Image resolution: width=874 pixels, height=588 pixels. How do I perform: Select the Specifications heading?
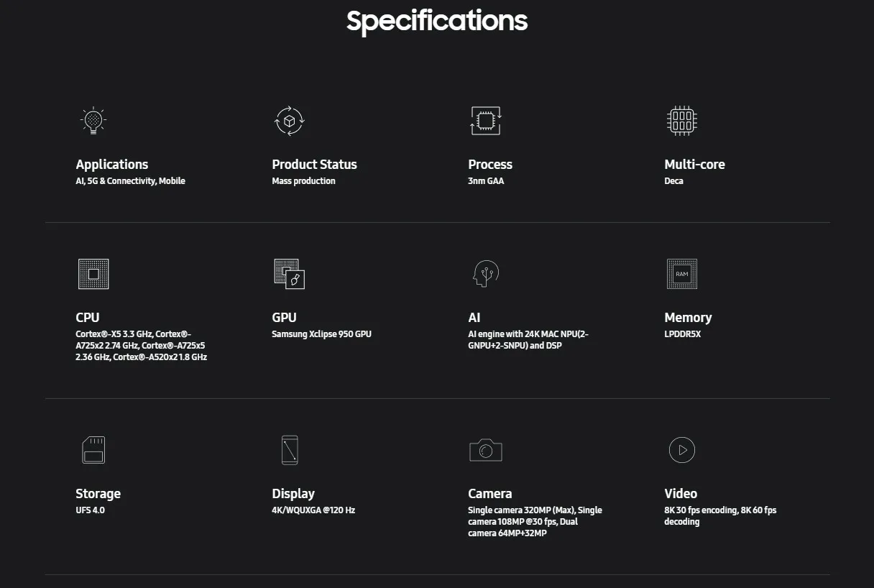pos(437,21)
